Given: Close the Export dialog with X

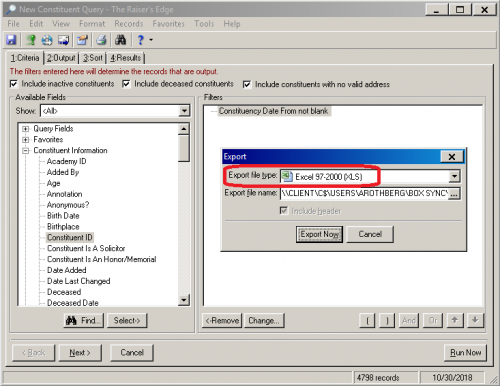Looking at the screenshot, I should [x=452, y=157].
